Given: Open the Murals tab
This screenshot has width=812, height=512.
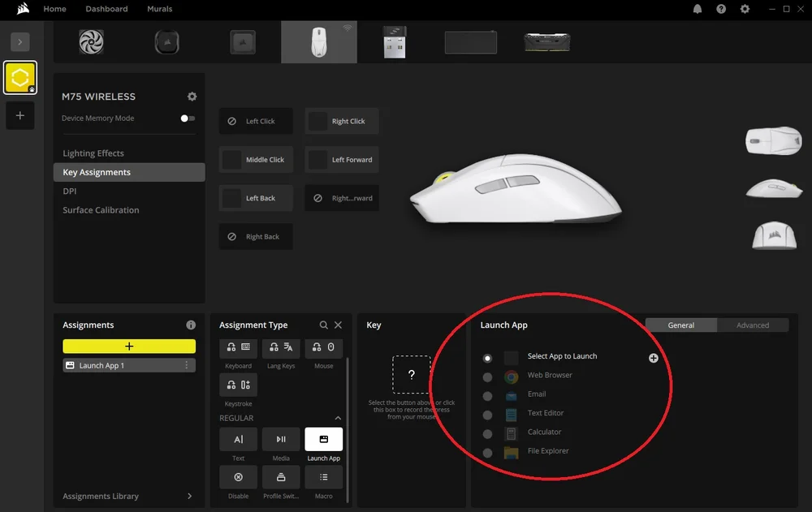Looking at the screenshot, I should (x=159, y=9).
